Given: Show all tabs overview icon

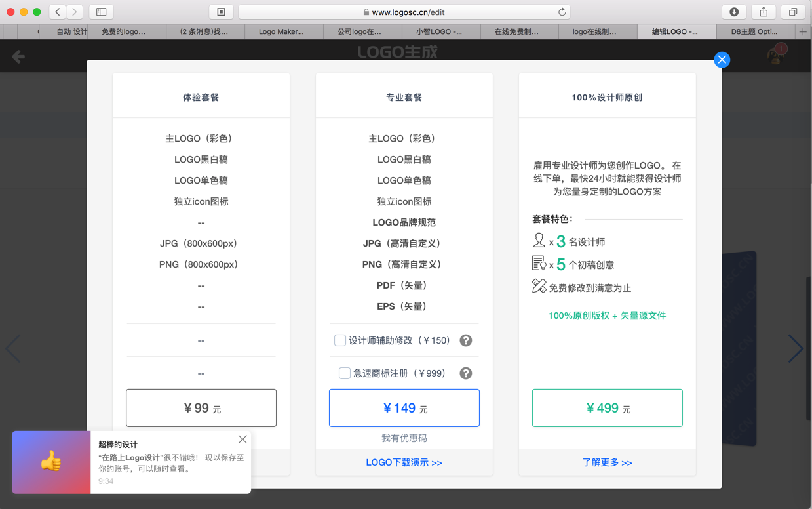Looking at the screenshot, I should click(x=793, y=12).
